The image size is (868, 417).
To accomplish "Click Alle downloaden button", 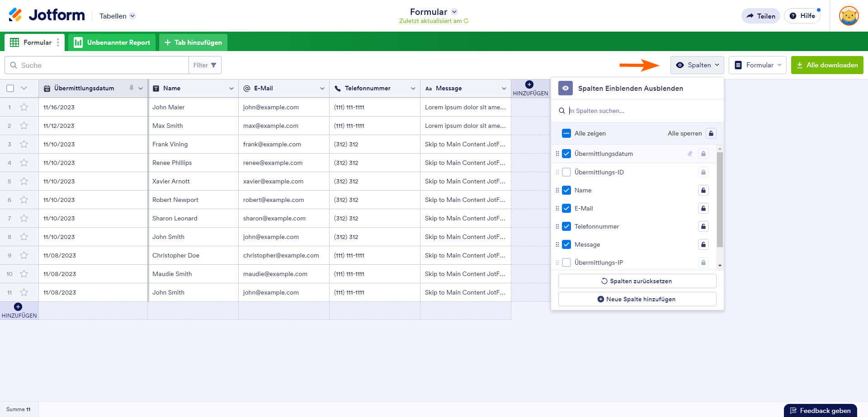I will click(827, 65).
